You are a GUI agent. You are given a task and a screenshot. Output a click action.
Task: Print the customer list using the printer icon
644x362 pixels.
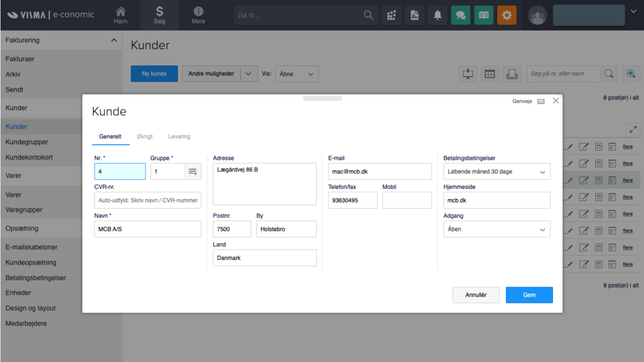point(512,73)
